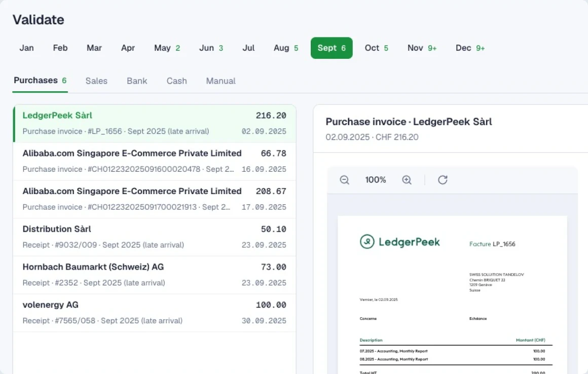The image size is (588, 374).
Task: Switch to Jun with 3 items
Action: 211,48
